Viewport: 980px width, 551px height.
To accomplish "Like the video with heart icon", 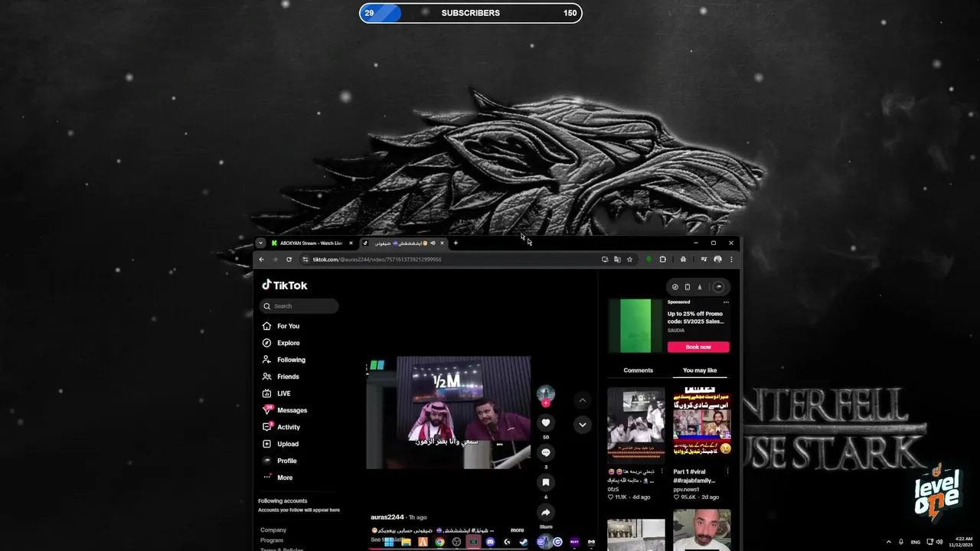I will [x=546, y=422].
